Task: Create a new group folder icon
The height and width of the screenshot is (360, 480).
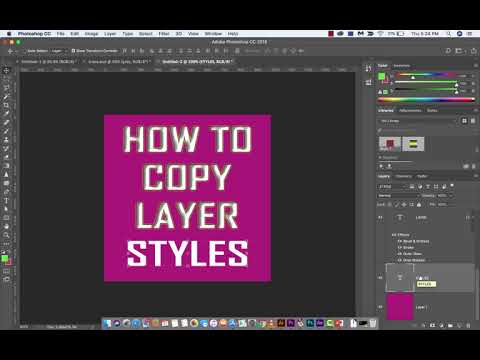Action: click(x=450, y=325)
